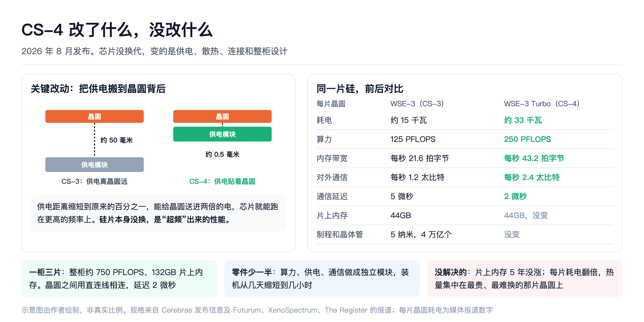Screen dimensions: 644x322
Task: Click column header 'WSE-3 Turbo（CS-4）'
Action: pos(542,104)
